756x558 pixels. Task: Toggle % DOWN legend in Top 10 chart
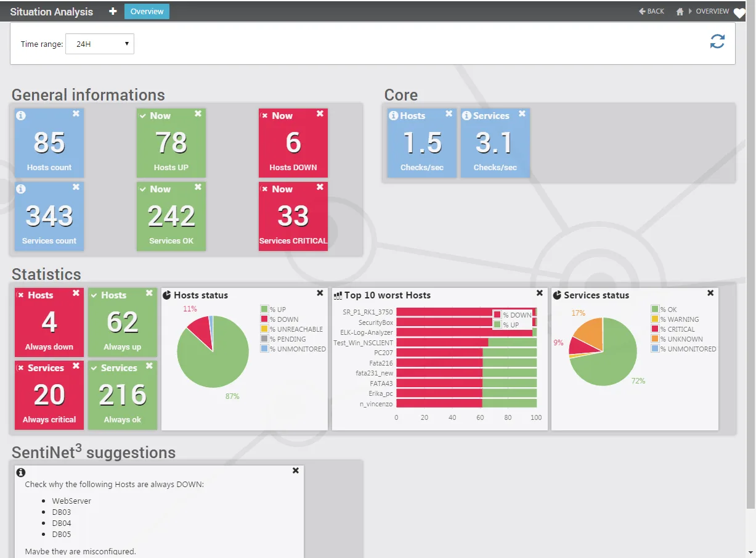point(513,315)
